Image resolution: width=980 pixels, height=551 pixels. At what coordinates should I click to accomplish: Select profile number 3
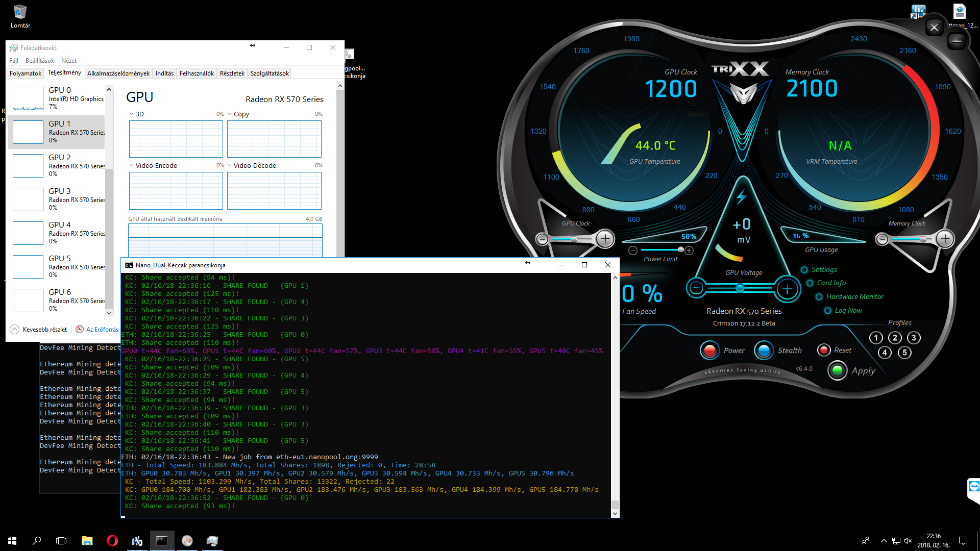click(914, 338)
